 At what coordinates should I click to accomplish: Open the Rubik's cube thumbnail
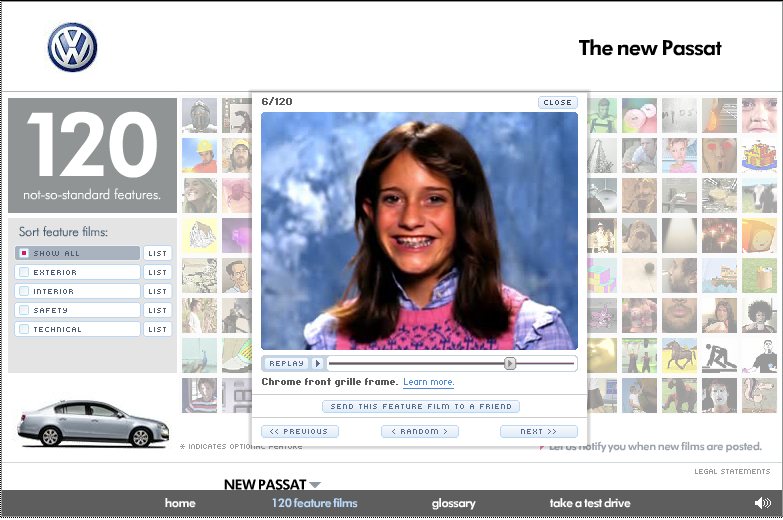[x=602, y=275]
